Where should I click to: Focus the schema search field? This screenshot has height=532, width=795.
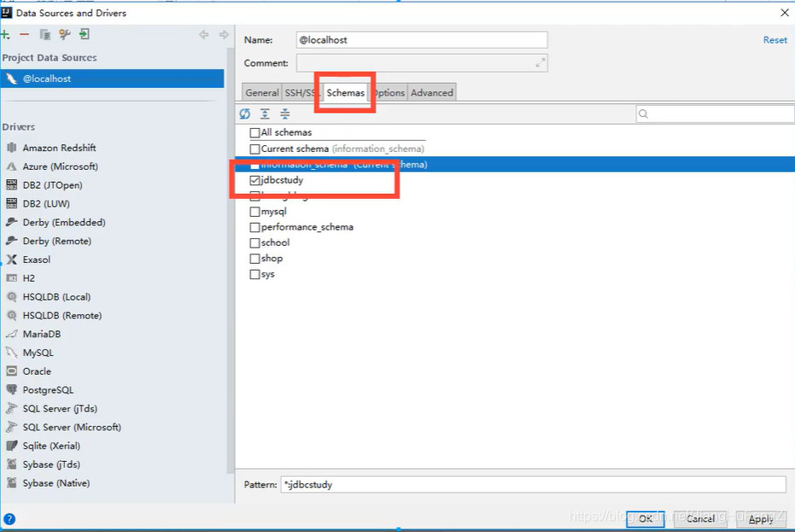715,114
